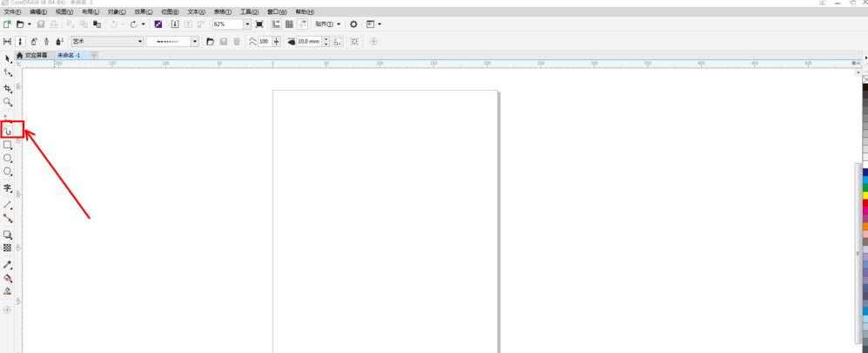Click the stroke width 10.0 mm field
868x353 pixels.
pos(308,41)
